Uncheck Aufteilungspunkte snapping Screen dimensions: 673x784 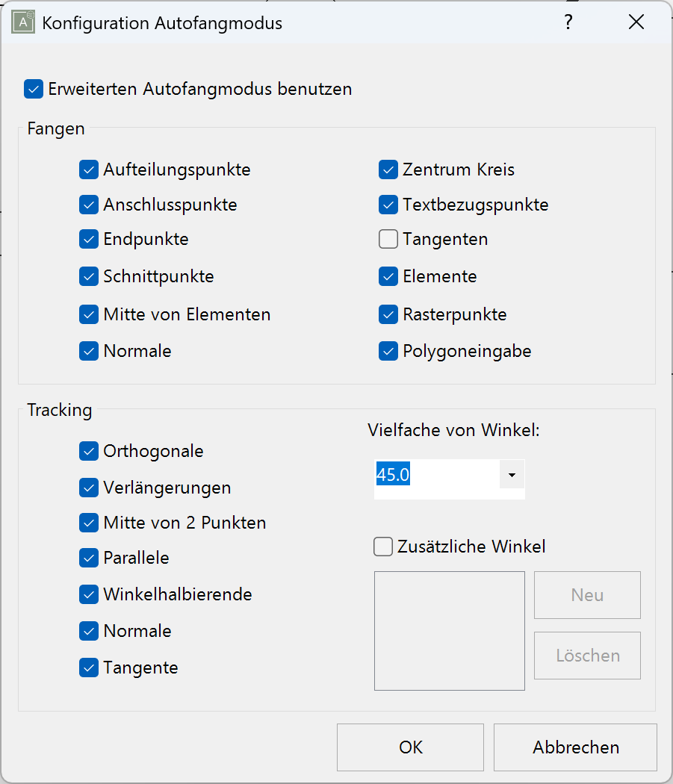pos(89,169)
